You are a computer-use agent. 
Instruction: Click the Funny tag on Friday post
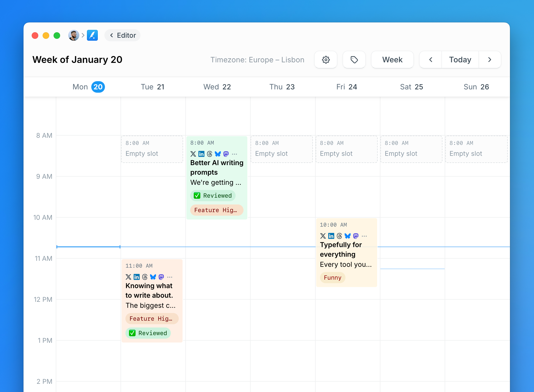point(333,278)
